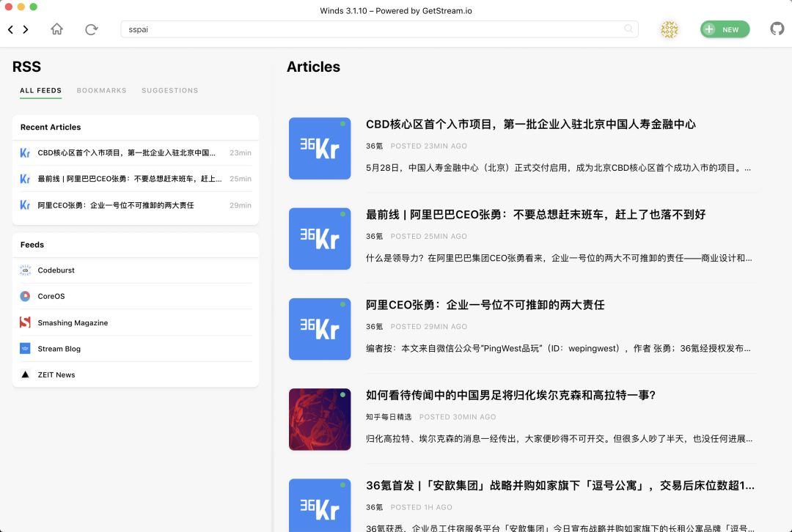
Task: Open 36Kr thumbnail of 最前线 article
Action: coord(320,239)
